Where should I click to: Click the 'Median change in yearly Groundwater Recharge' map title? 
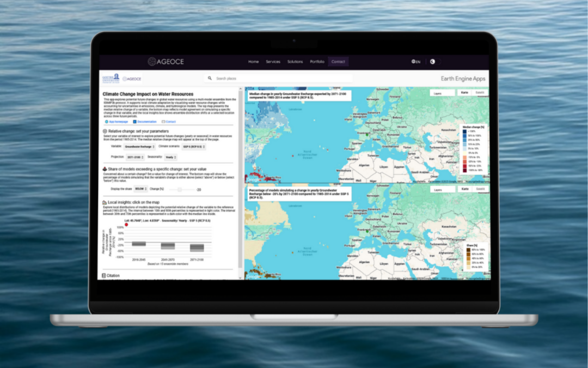[299, 95]
